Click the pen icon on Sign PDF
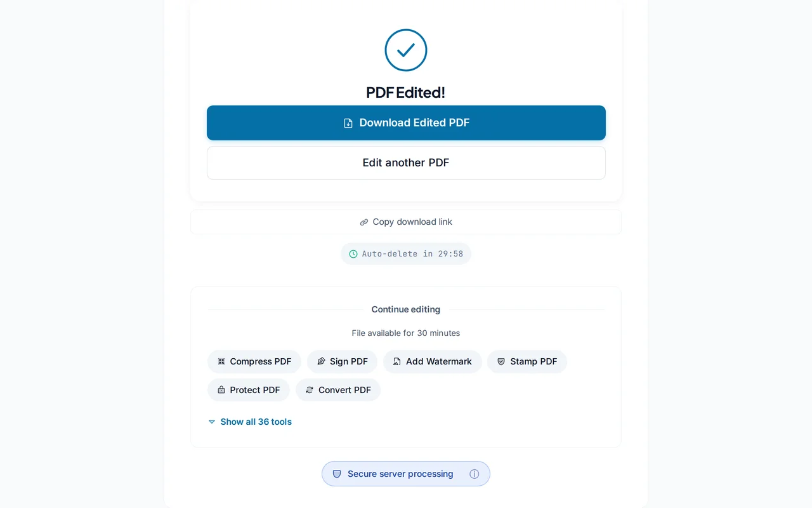Viewport: 812px width, 508px height. tap(321, 361)
